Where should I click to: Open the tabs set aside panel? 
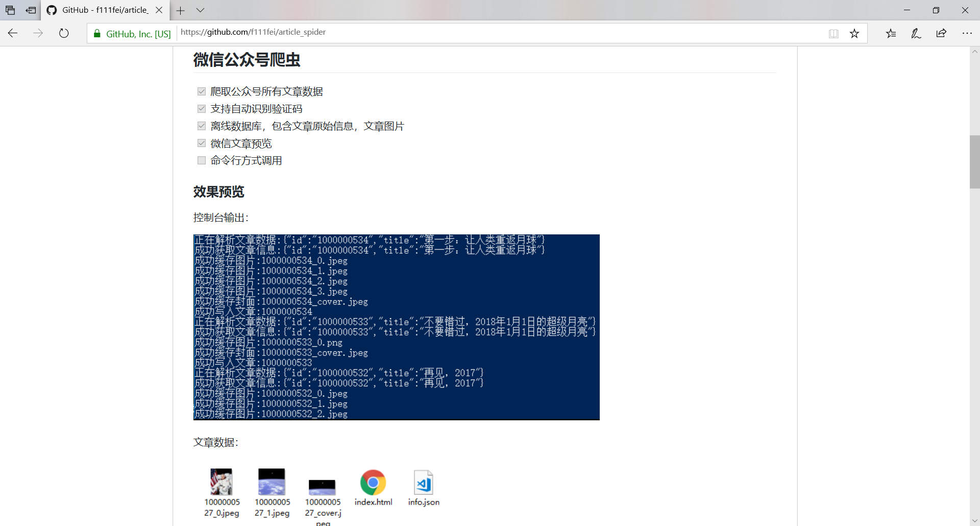[x=10, y=10]
